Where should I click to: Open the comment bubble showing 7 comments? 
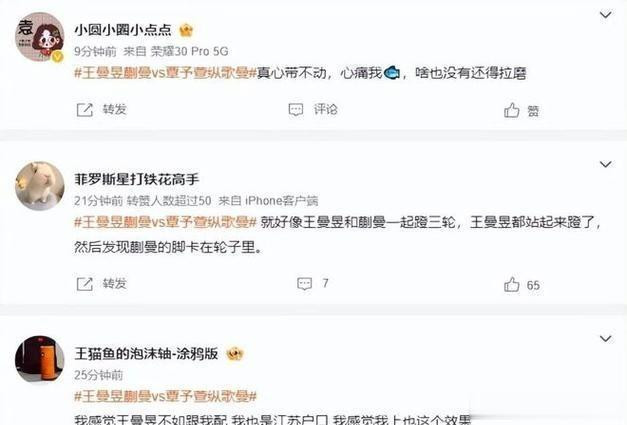304,284
